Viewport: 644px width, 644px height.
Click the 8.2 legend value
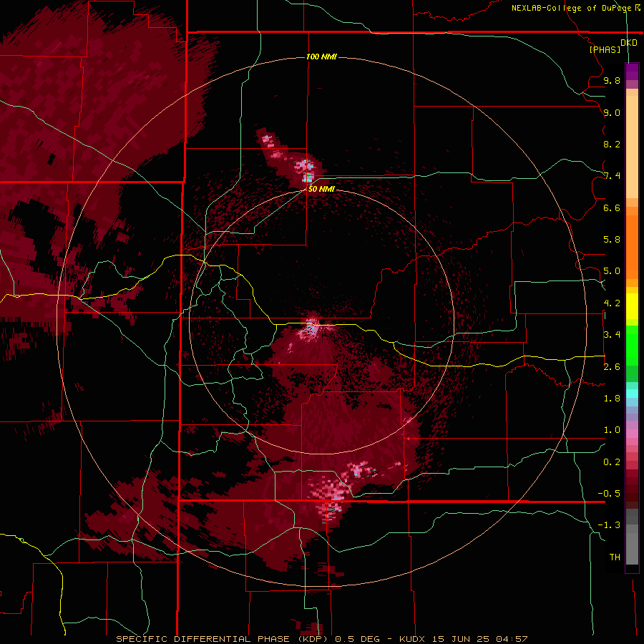(612, 144)
